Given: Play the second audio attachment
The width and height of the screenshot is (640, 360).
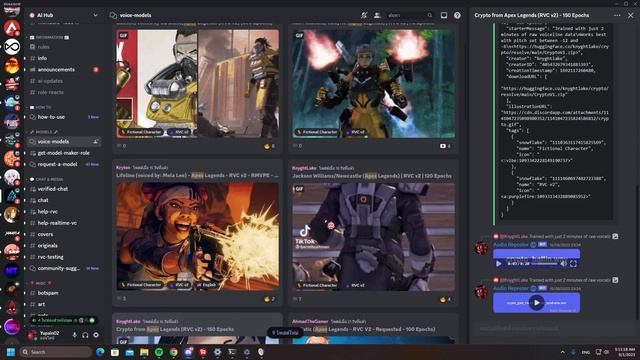Looking at the screenshot, I should [x=536, y=303].
